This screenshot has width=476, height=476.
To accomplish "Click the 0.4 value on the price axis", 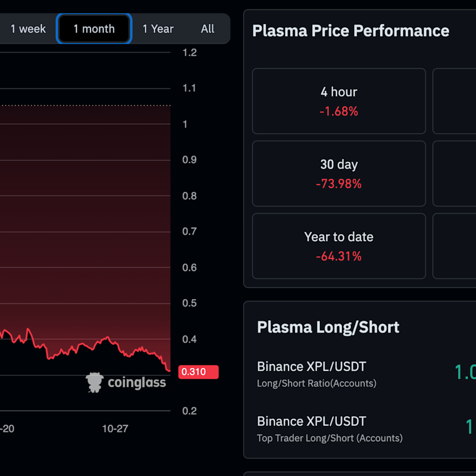I will [x=189, y=339].
